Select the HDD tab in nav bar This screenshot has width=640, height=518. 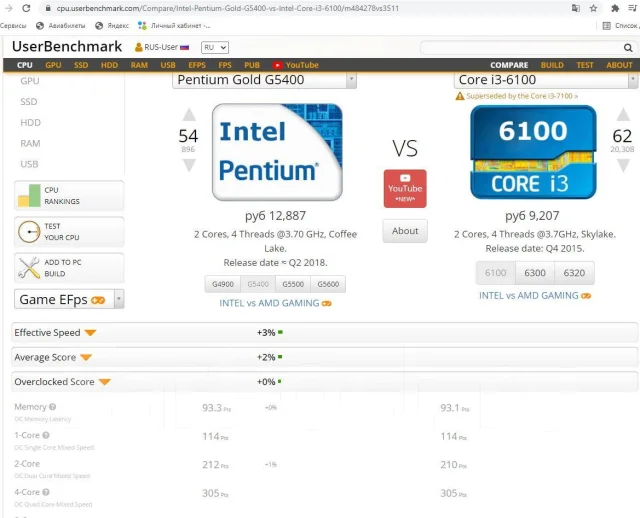(x=109, y=65)
